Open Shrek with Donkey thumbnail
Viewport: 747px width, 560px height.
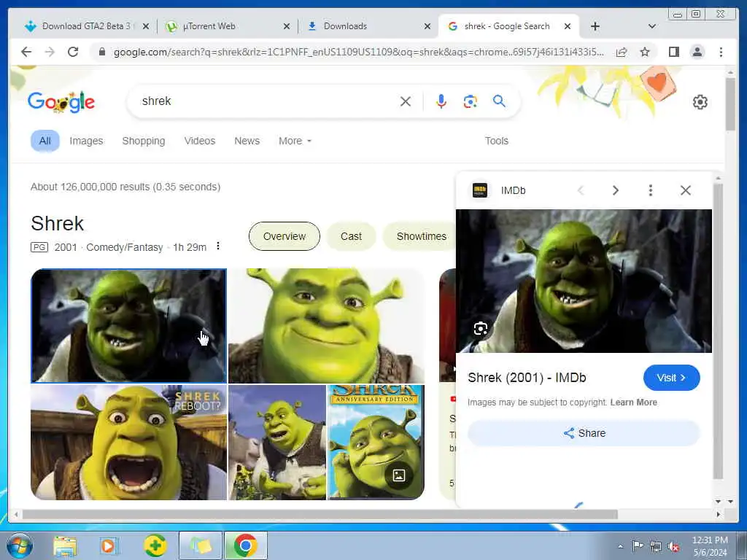pyautogui.click(x=277, y=443)
